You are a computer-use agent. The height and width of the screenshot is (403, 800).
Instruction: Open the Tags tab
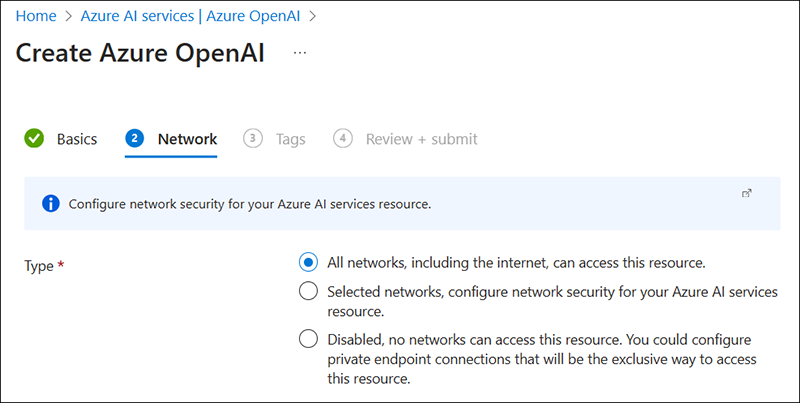point(290,139)
